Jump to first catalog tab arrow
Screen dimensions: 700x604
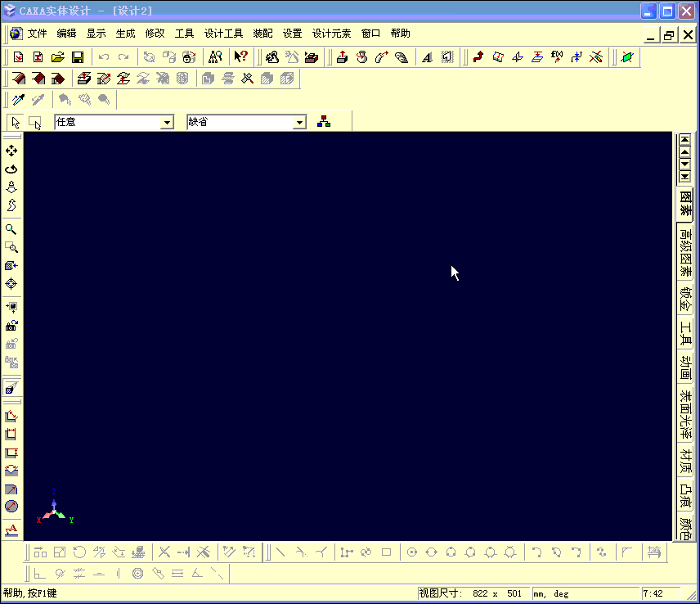click(x=684, y=140)
